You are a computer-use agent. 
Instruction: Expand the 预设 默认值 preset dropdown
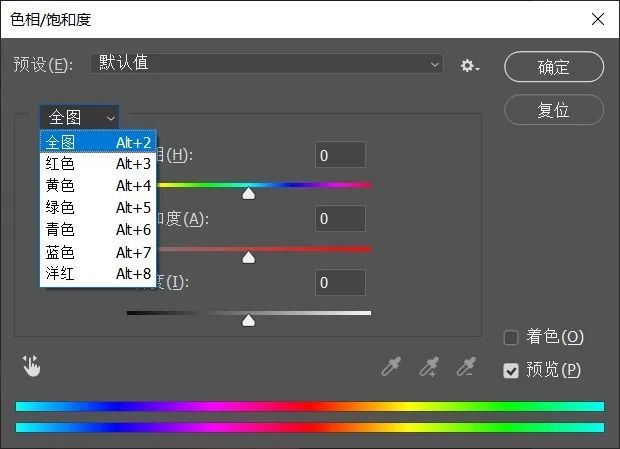tap(267, 63)
